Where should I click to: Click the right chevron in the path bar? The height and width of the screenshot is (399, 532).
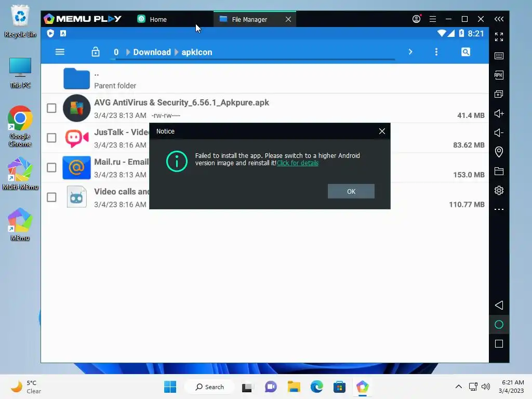[410, 52]
